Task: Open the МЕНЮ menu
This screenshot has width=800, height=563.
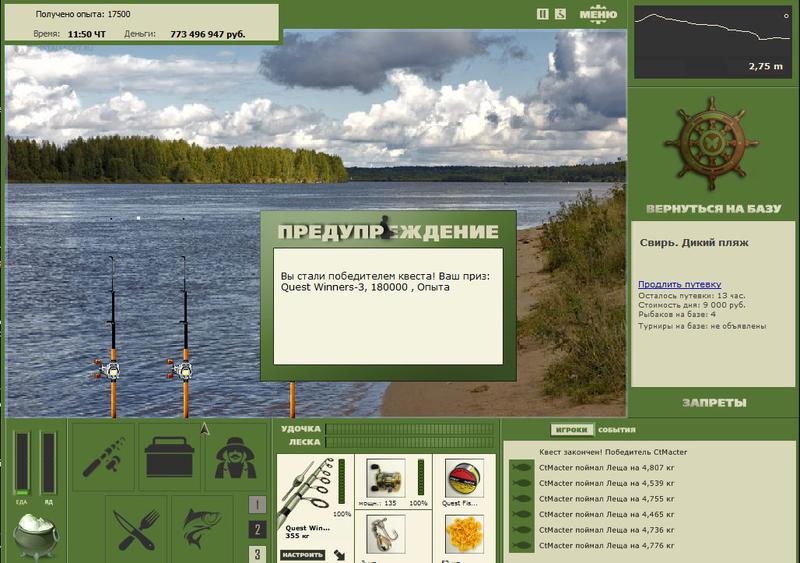Action: (x=598, y=14)
